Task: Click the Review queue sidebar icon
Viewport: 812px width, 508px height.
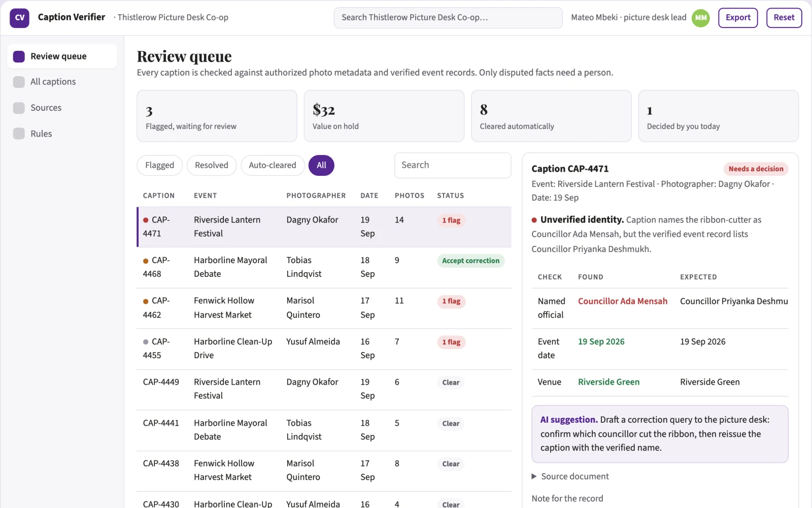Action: pos(19,56)
